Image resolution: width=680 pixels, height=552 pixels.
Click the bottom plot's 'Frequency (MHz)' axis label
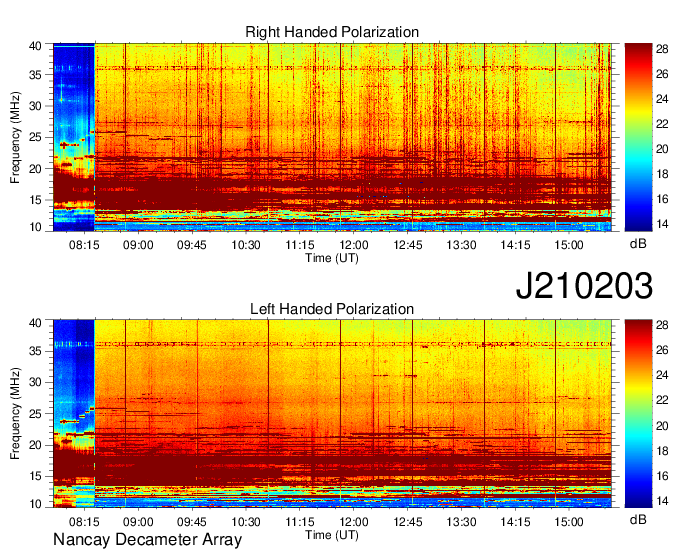click(x=15, y=414)
